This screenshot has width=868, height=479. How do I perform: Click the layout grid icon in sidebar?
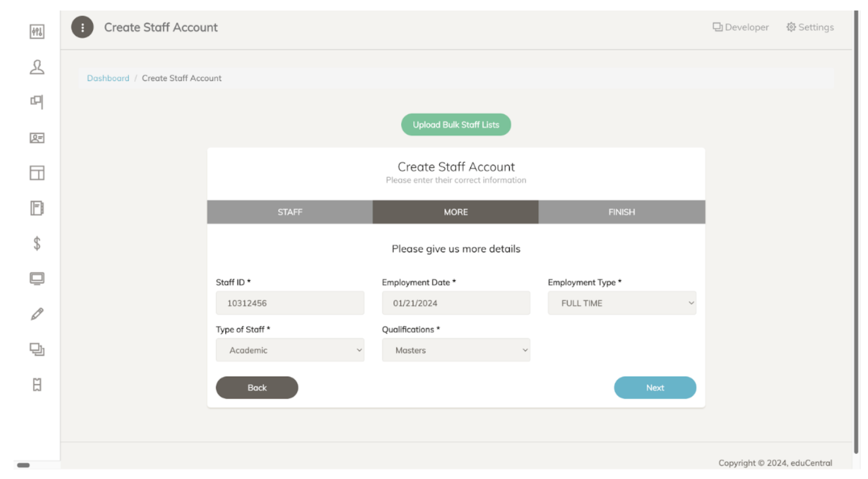coord(37,173)
